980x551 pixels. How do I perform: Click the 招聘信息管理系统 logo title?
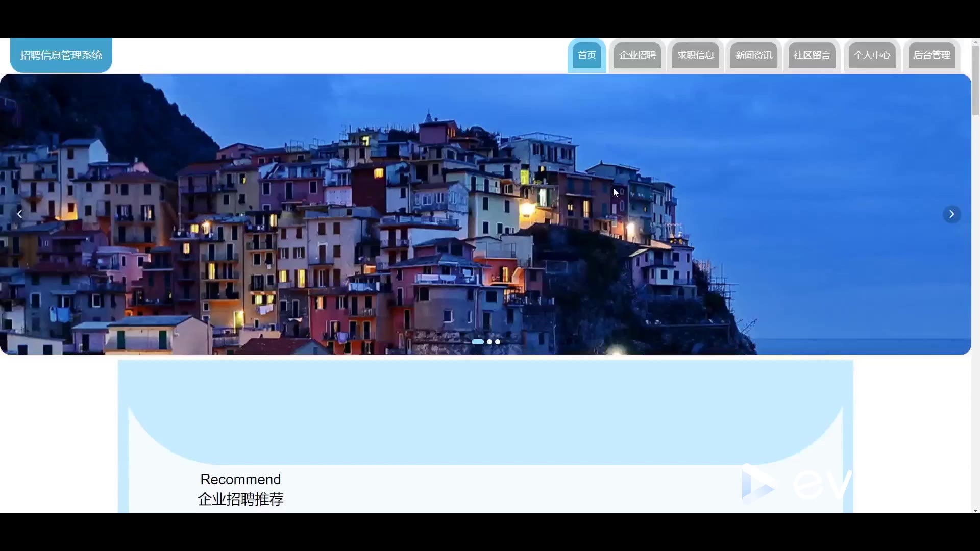coord(61,55)
